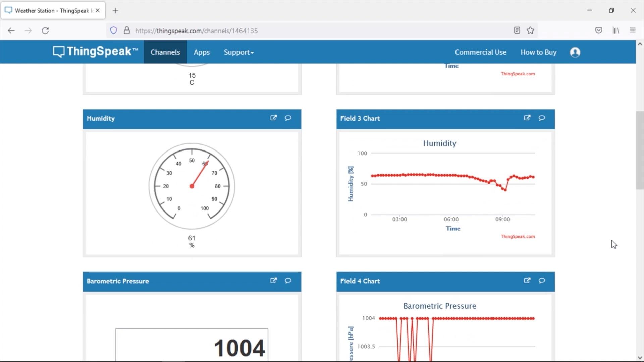Click the user account profile icon

pos(575,52)
